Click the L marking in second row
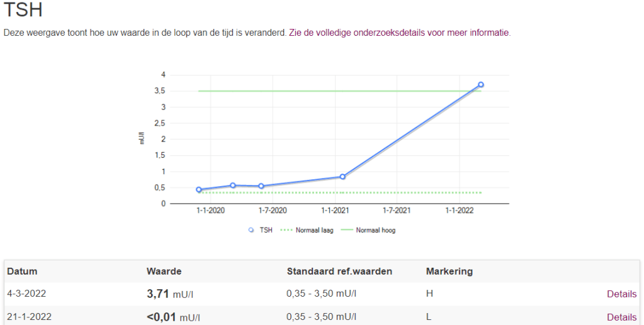This screenshot has width=644, height=325. click(x=429, y=317)
